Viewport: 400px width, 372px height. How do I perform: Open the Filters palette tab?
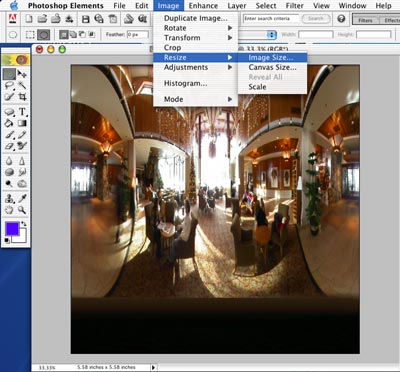(x=365, y=20)
